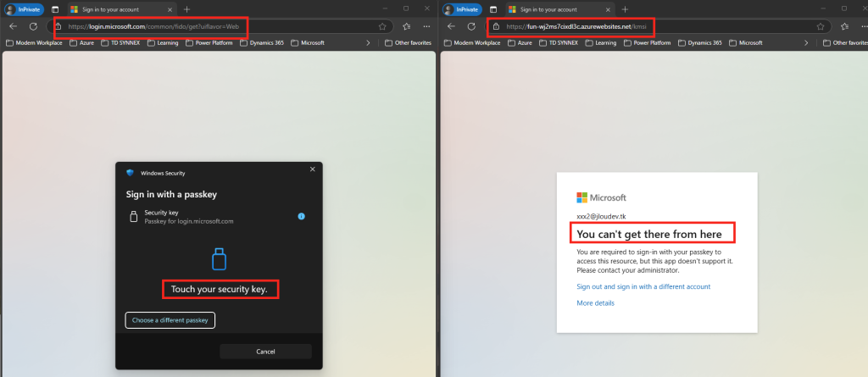Go back in right browser window
Viewport: 868px width, 377px height.
coord(451,26)
